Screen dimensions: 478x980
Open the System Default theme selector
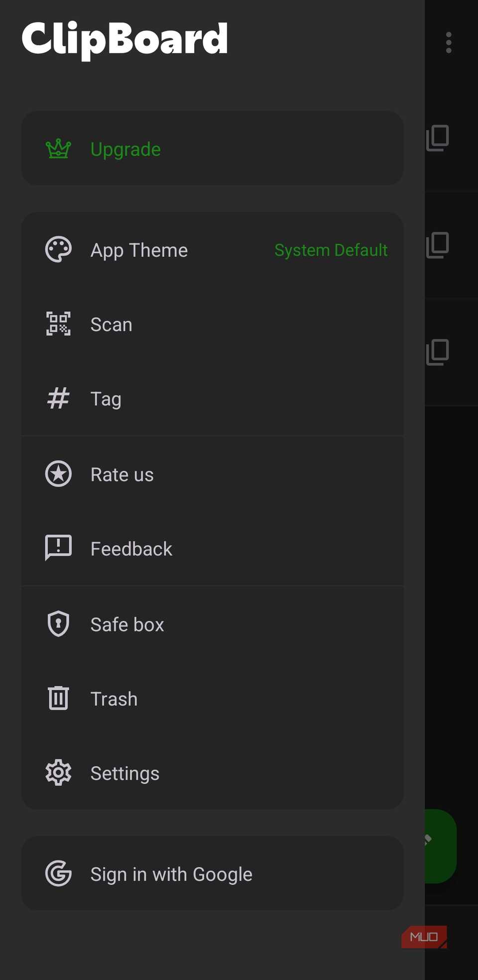(x=331, y=249)
